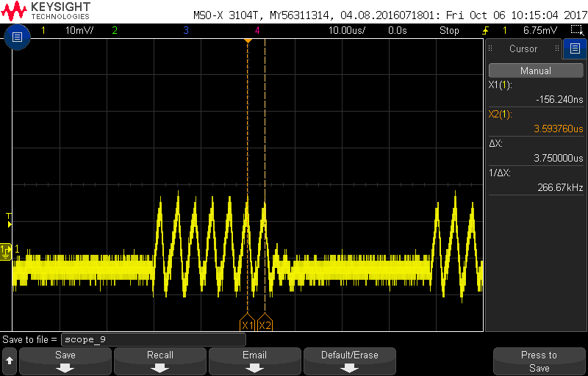The image size is (588, 376).
Task: Click the 10.00us/ timebase value
Action: [347, 31]
